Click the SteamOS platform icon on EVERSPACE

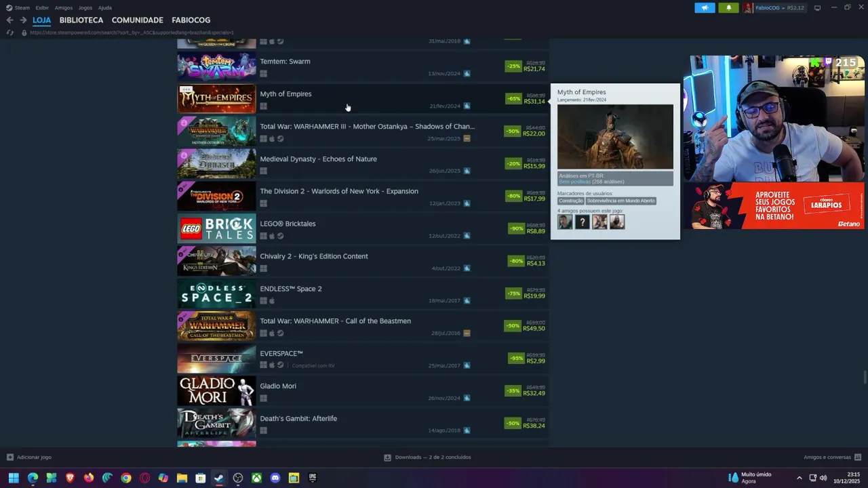point(280,365)
